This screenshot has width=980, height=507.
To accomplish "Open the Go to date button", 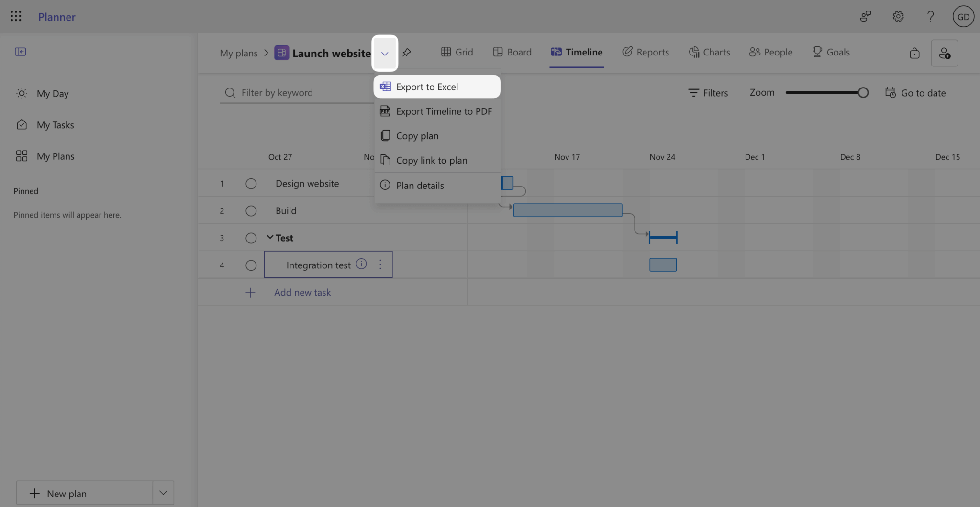I will (x=915, y=93).
